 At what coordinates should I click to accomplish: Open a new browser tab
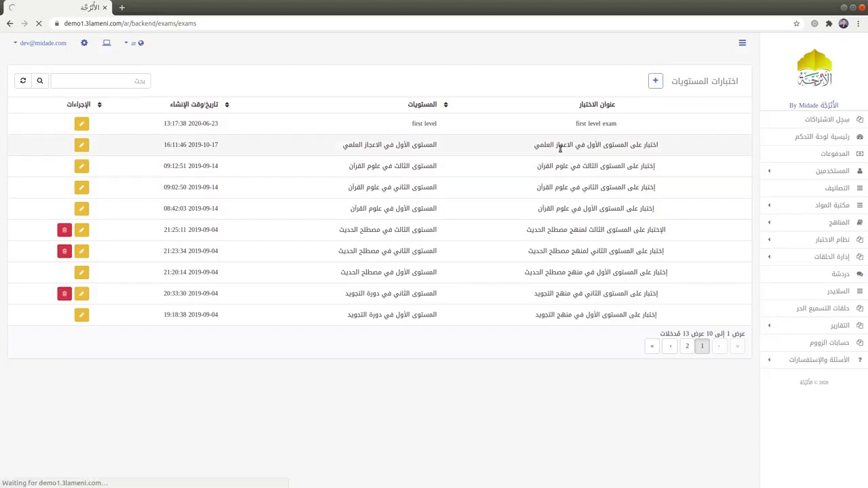[122, 7]
